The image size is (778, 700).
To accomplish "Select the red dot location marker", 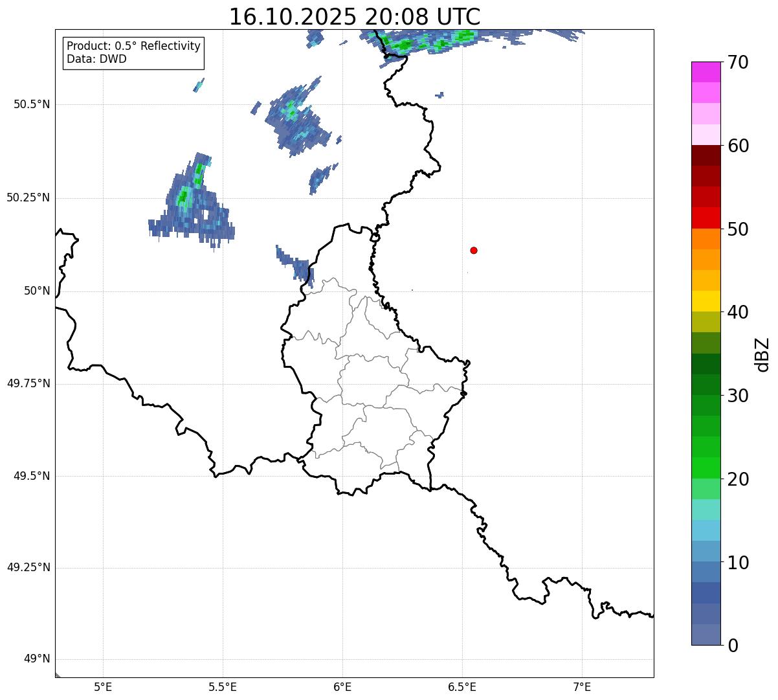I will click(474, 250).
